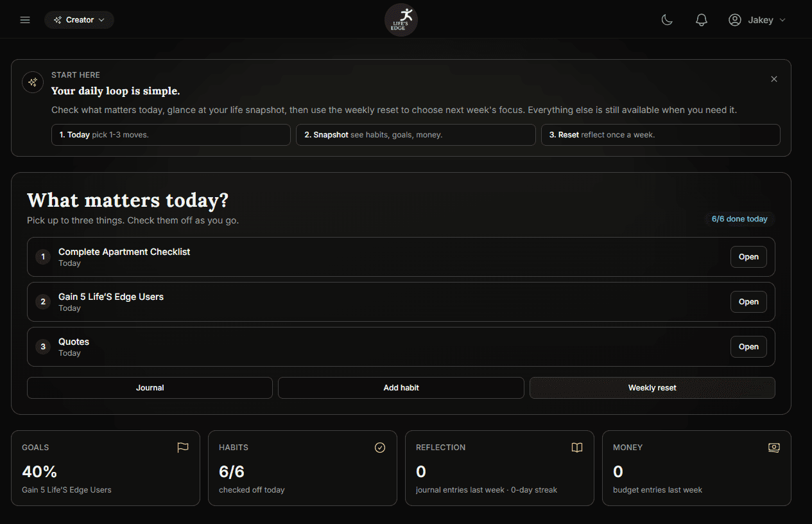Click the flag icon on Goals card
Screen dimensions: 812x524
(x=183, y=448)
